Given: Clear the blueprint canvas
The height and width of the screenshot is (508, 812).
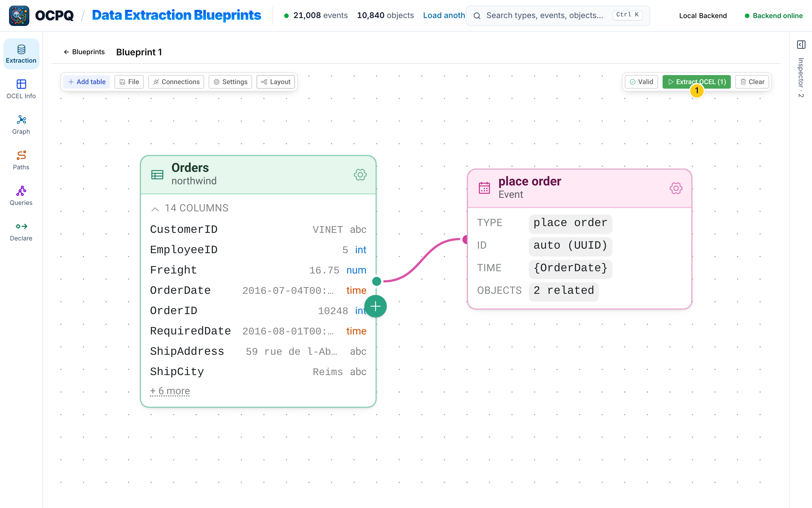Looking at the screenshot, I should pos(752,82).
